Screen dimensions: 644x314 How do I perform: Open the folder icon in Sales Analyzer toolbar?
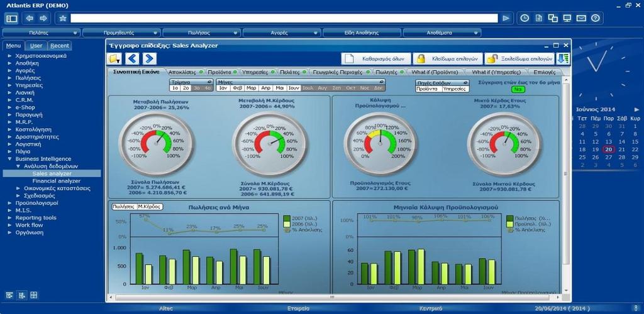[x=114, y=58]
